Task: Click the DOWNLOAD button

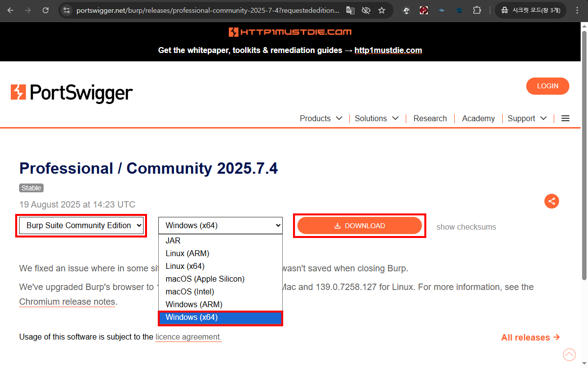Action: click(360, 225)
